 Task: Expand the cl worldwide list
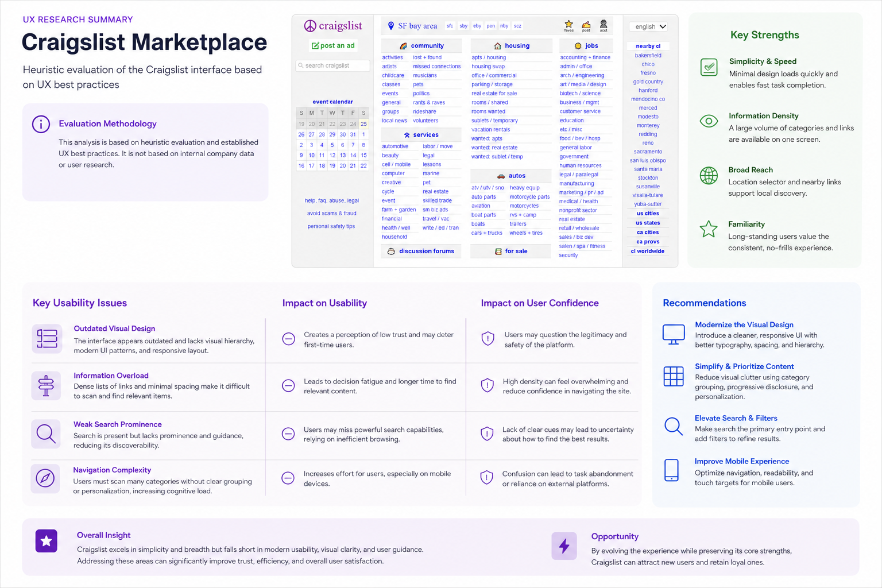pos(648,252)
